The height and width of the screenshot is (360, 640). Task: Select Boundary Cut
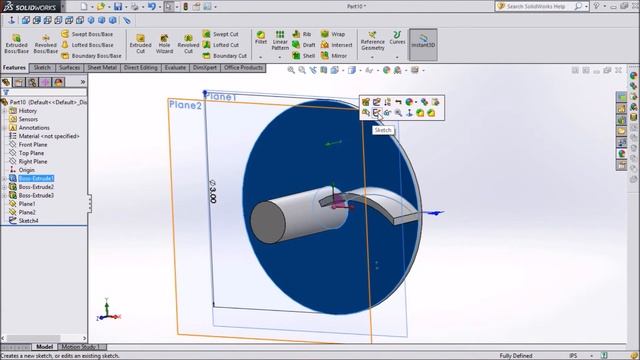224,56
